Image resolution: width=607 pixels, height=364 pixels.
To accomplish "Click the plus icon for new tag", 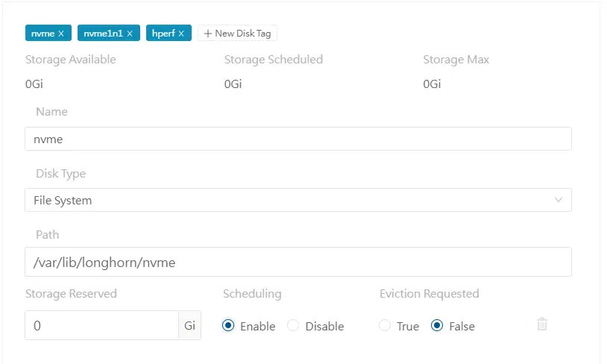I will coord(208,34).
